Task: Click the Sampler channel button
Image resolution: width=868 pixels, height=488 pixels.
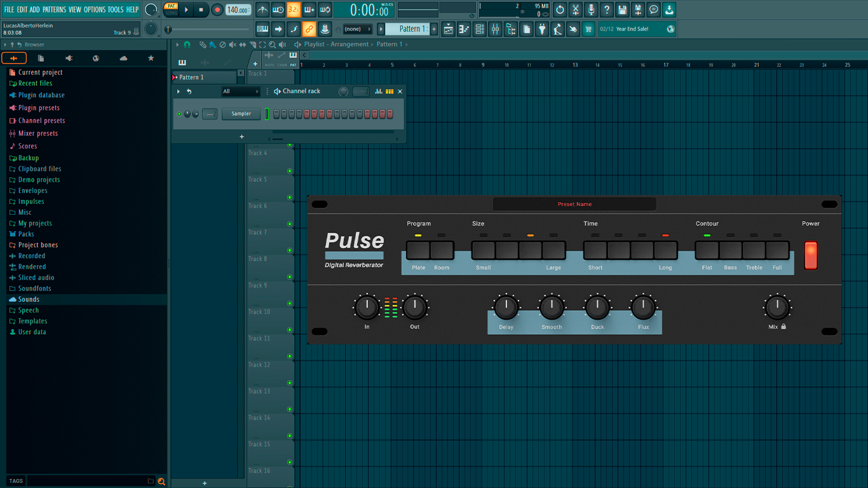Action: click(241, 114)
